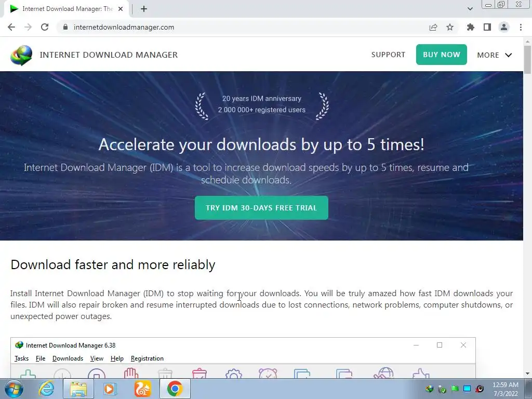This screenshot has height=399, width=532.
Task: Open UC Browser from the taskbar
Action: click(x=142, y=389)
